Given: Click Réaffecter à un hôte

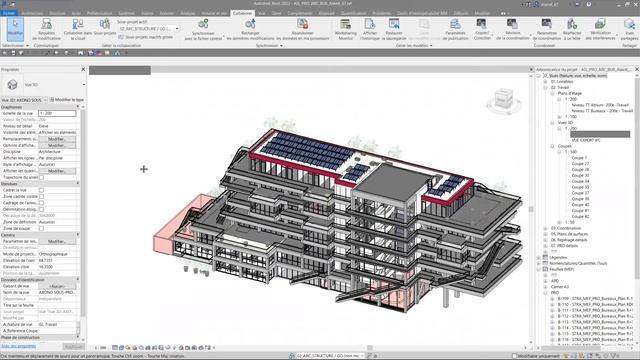Looking at the screenshot, I should coord(572,29).
